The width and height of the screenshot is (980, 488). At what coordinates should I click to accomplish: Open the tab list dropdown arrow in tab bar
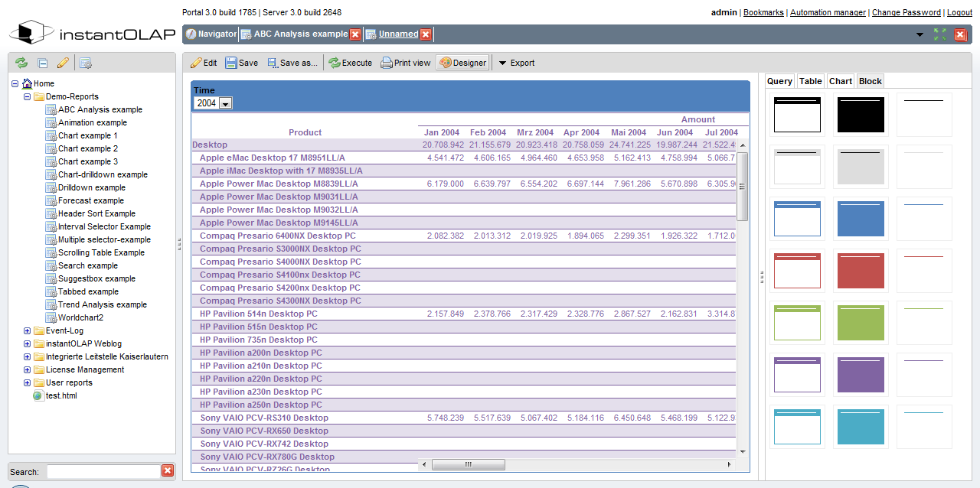(x=920, y=34)
